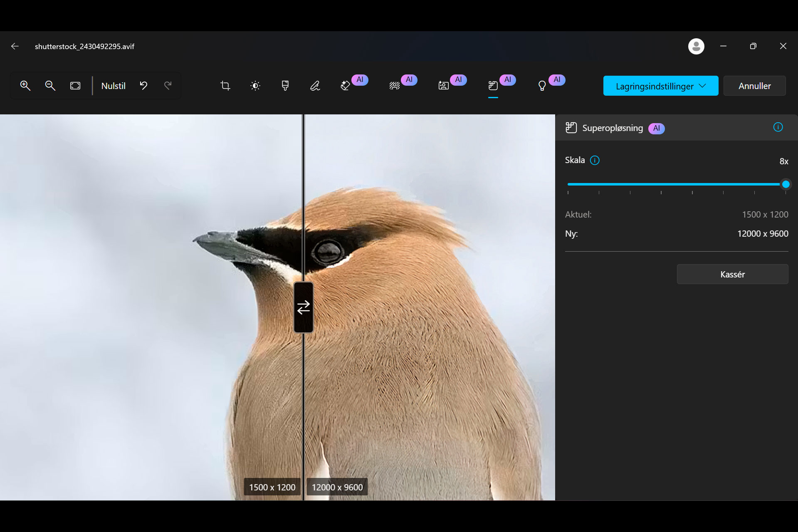This screenshot has height=532, width=798.
Task: Select the filter brush tool
Action: click(x=285, y=86)
